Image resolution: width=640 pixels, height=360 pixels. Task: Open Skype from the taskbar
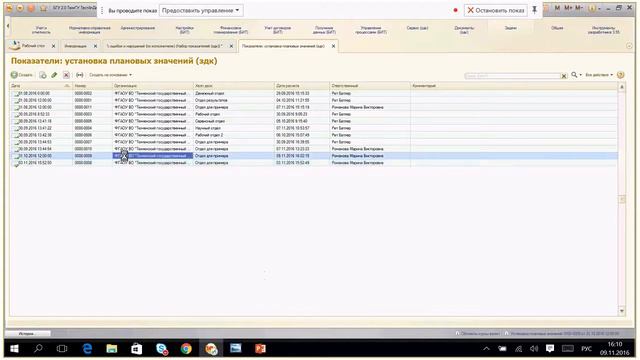click(x=162, y=349)
